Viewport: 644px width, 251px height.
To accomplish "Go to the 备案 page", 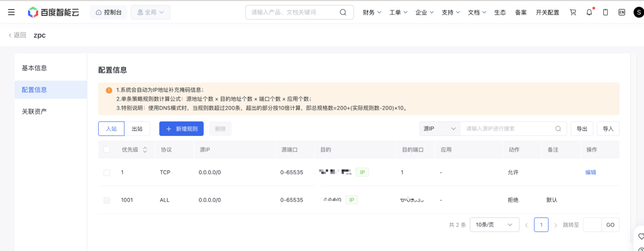I will click(521, 12).
